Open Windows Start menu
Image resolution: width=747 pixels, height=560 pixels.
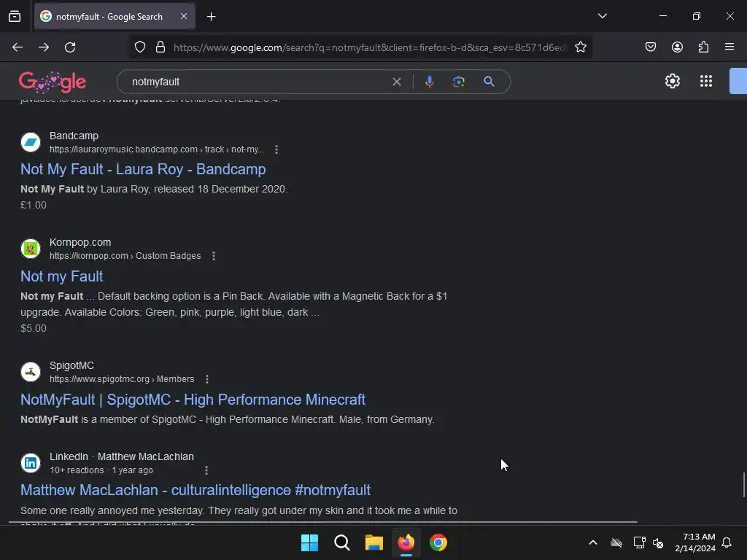coord(309,542)
